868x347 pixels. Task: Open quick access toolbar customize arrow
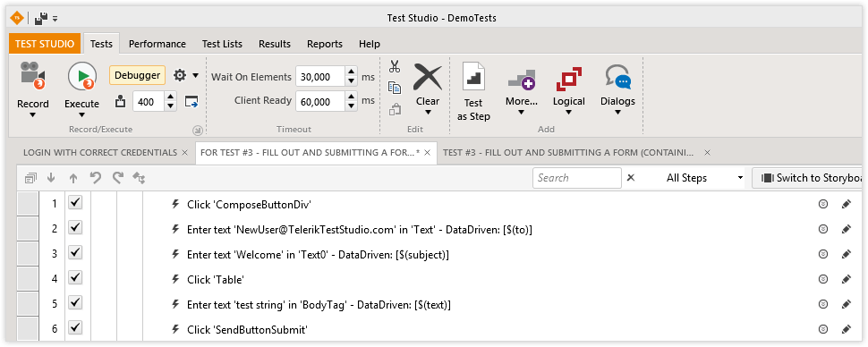55,19
